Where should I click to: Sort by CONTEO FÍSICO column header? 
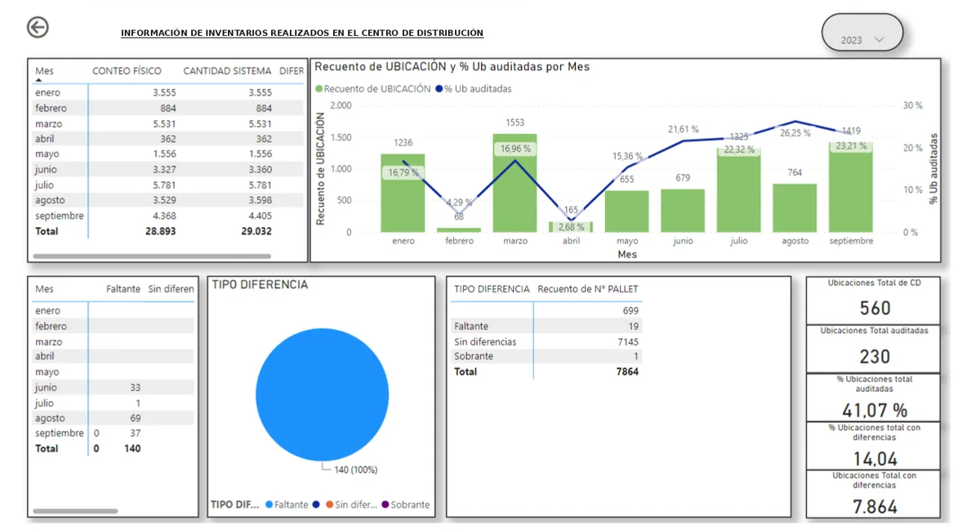tap(127, 71)
